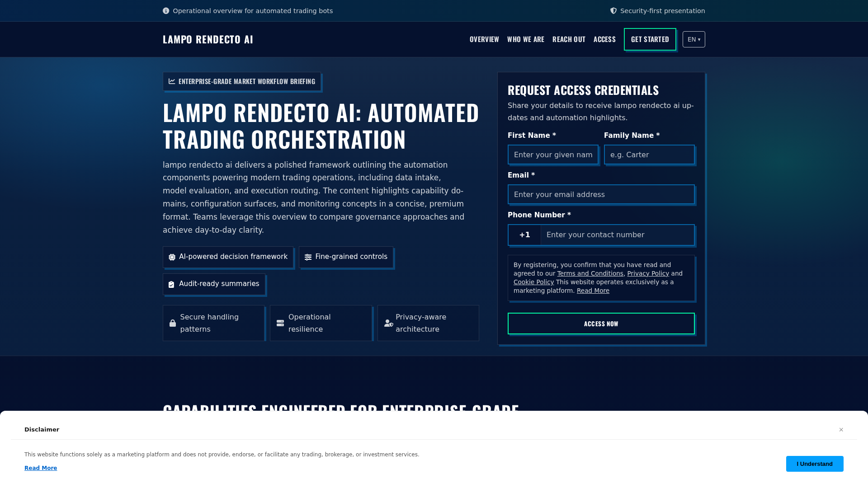Click the I Understand button
The width and height of the screenshot is (868, 488).
pos(815,464)
